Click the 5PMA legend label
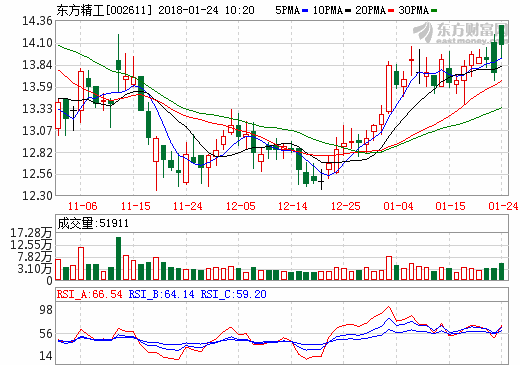 click(x=287, y=10)
